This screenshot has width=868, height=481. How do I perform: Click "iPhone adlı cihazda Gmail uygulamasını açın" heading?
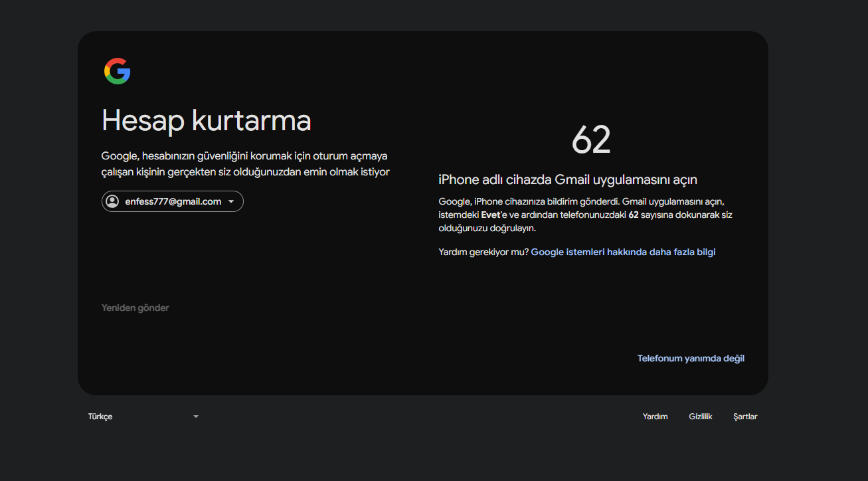(568, 179)
